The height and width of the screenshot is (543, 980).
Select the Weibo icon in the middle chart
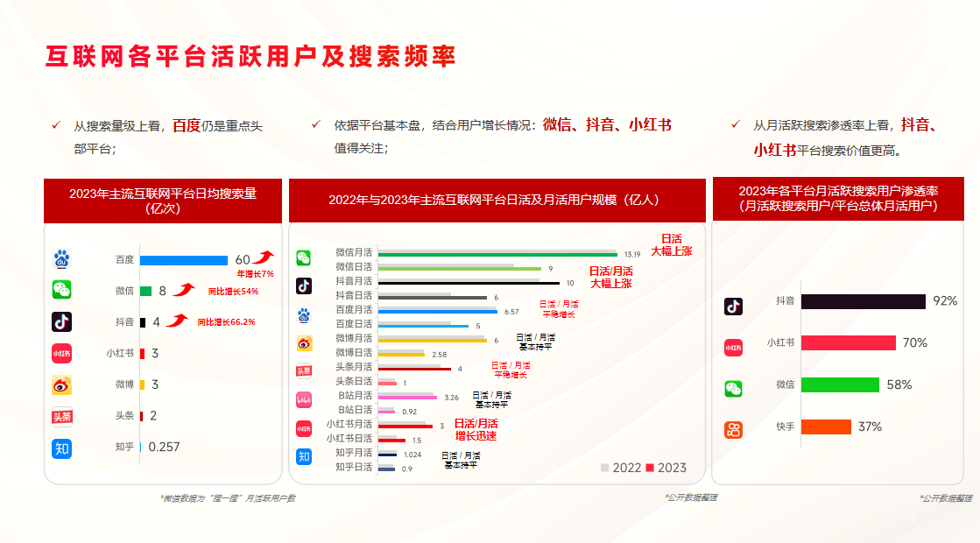click(304, 342)
